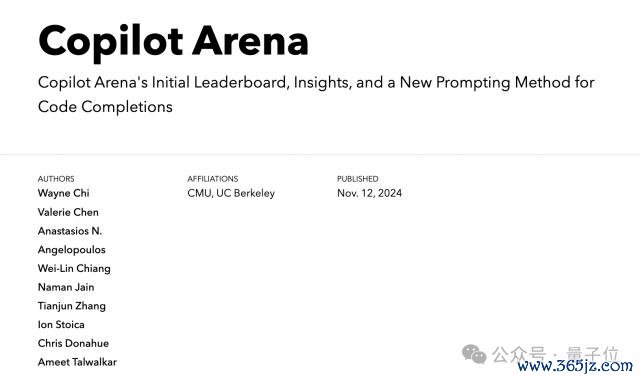Click the AFFILIATIONS column heading

(x=213, y=179)
